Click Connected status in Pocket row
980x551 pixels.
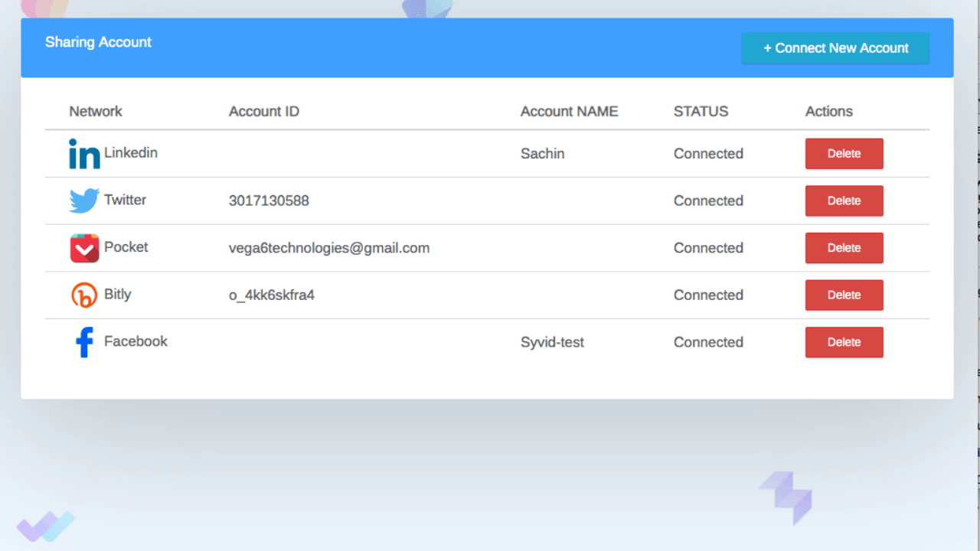(x=708, y=248)
